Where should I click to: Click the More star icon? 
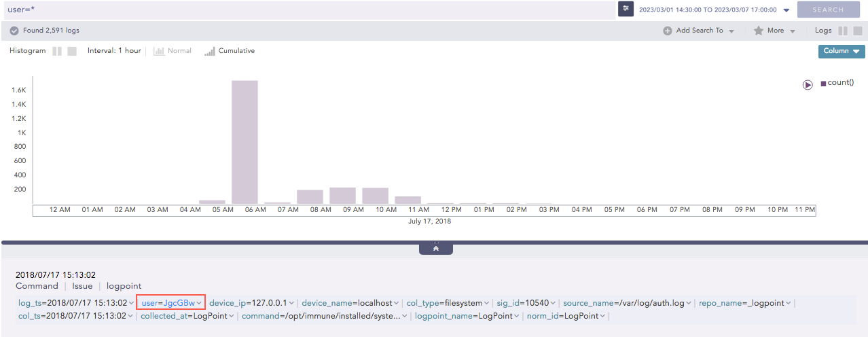pyautogui.click(x=758, y=31)
